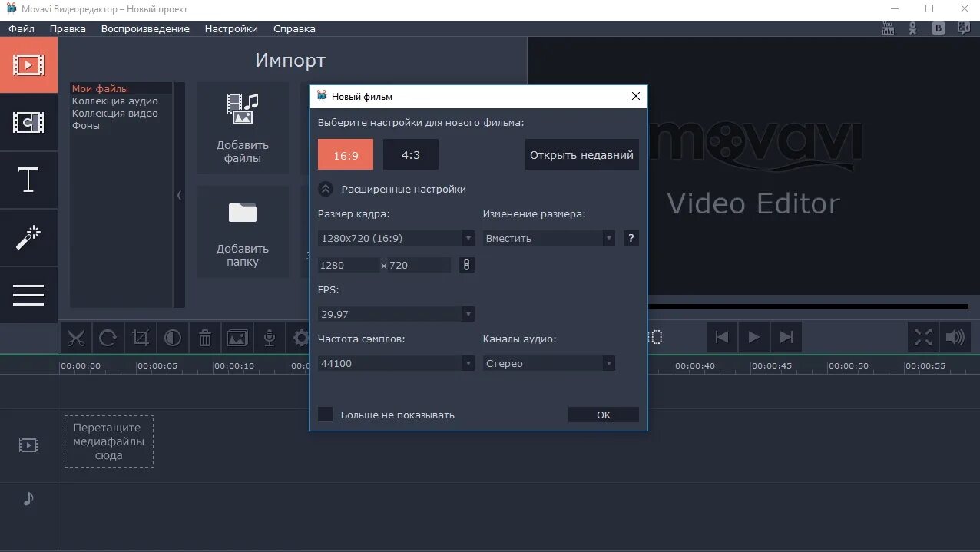Play the preview video
Viewport: 980px width, 552px height.
[753, 337]
